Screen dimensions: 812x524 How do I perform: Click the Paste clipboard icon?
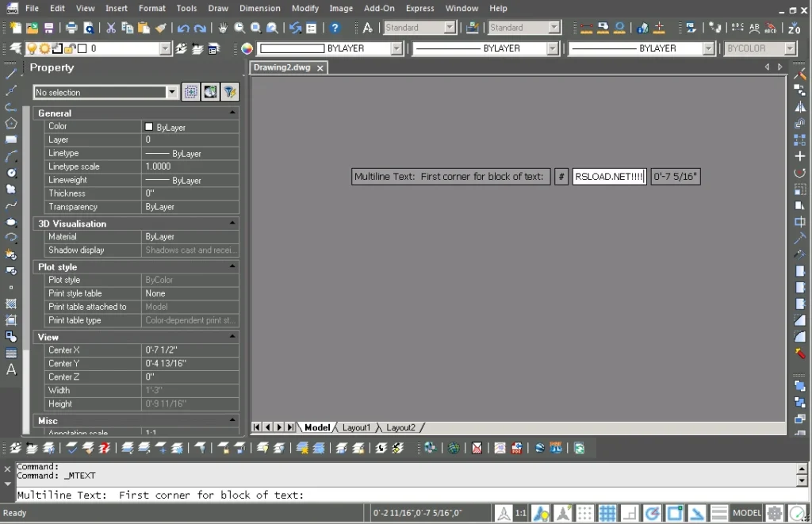click(144, 28)
